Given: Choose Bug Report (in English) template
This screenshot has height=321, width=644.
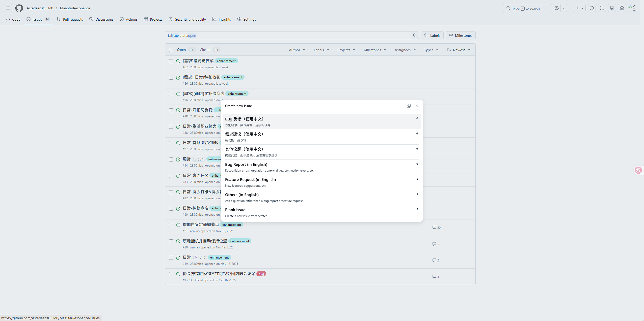Looking at the screenshot, I should (x=322, y=167).
